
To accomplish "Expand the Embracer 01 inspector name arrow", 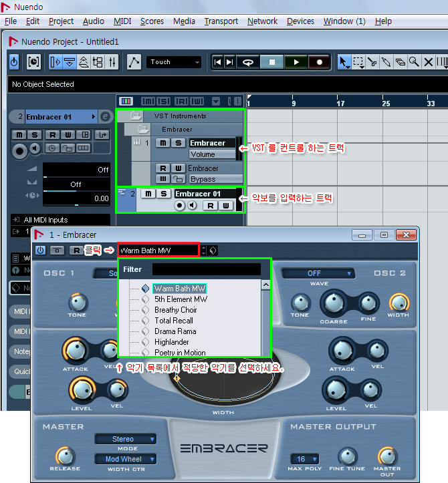I will (94, 117).
